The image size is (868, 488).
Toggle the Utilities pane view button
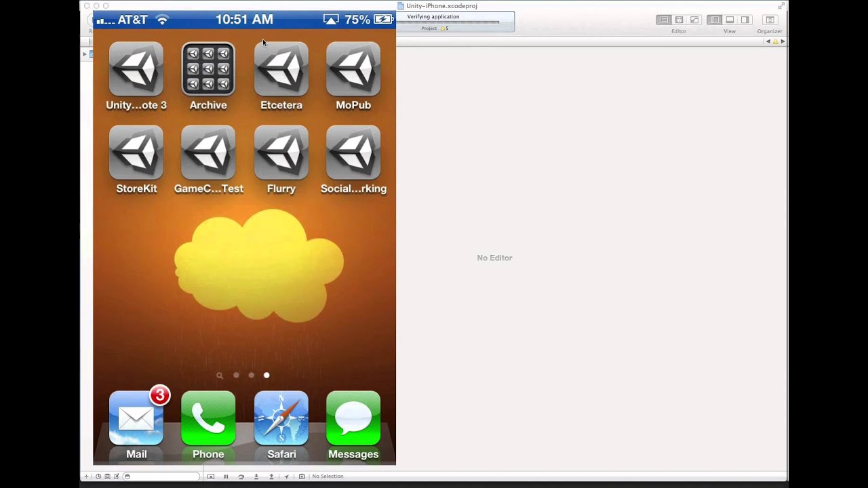click(x=745, y=20)
